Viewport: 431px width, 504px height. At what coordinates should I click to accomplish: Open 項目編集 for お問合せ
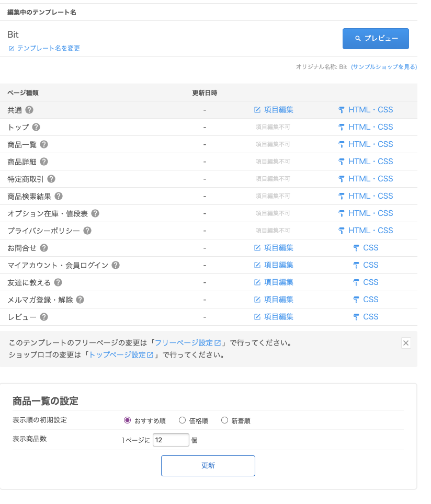(274, 248)
